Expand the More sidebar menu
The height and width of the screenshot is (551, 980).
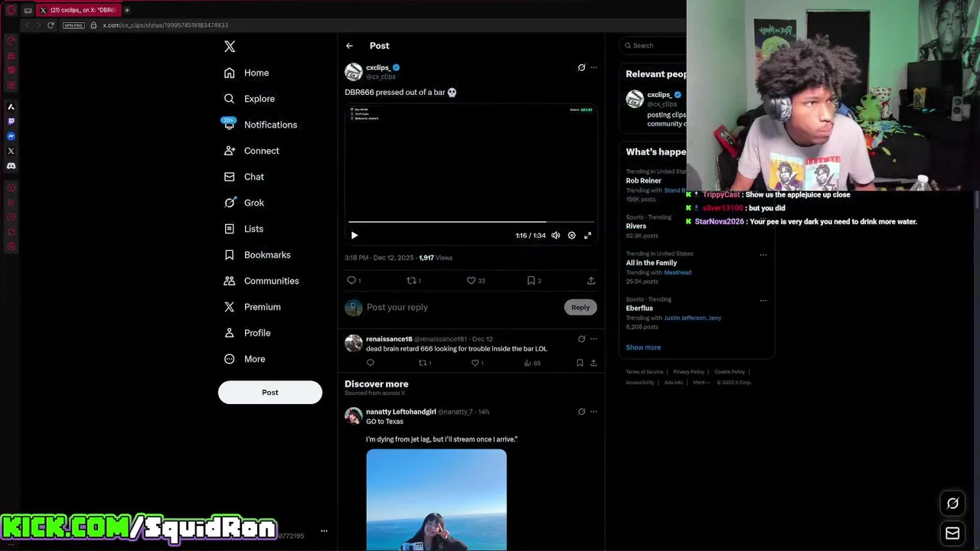tap(244, 359)
